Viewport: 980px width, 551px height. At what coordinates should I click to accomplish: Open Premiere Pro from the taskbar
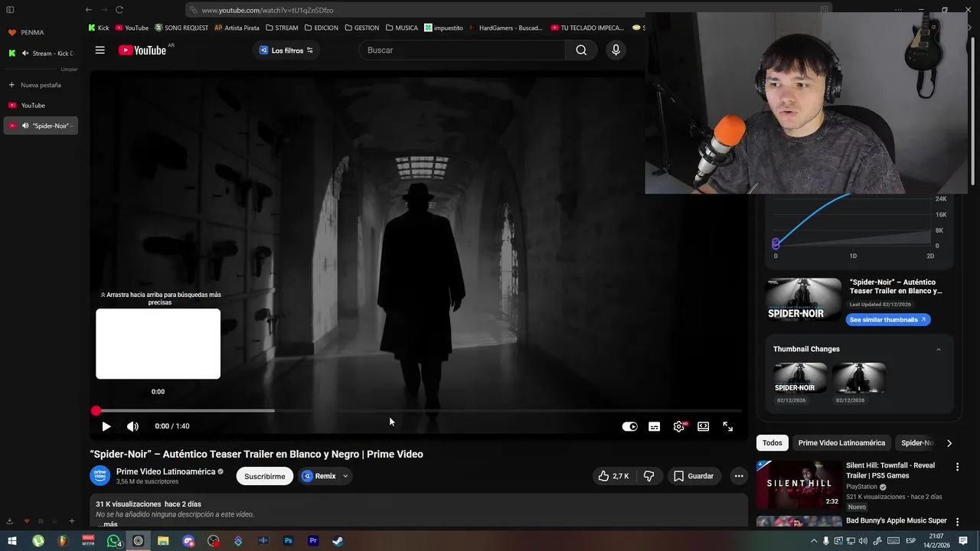313,541
